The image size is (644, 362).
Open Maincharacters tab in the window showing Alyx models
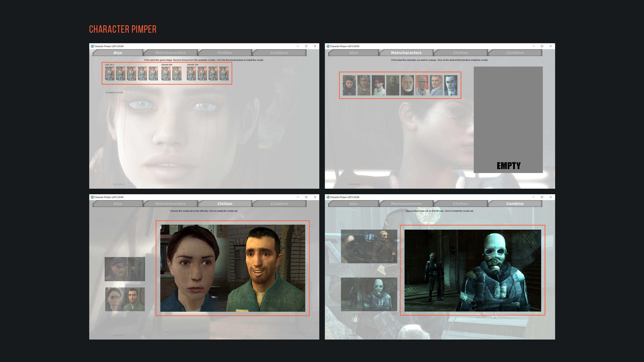click(171, 53)
